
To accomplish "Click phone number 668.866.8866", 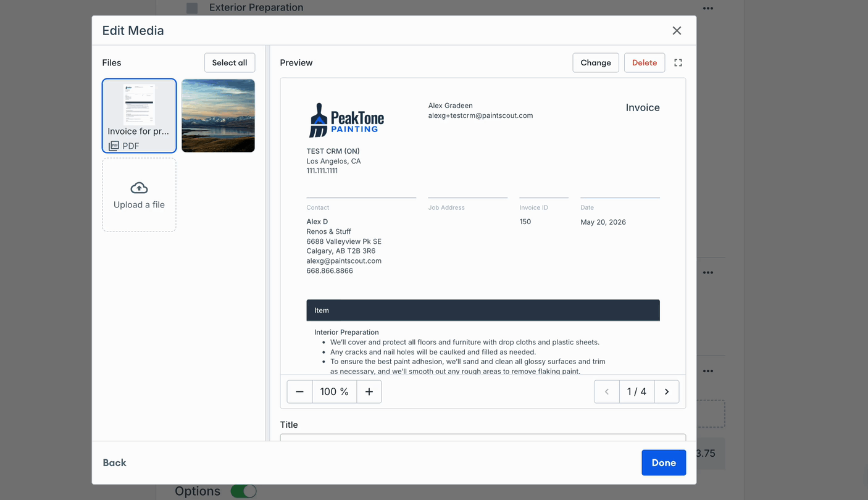I will click(330, 270).
